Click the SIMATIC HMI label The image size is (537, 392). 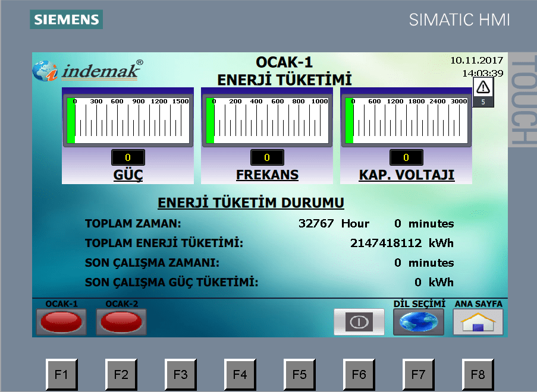click(459, 20)
